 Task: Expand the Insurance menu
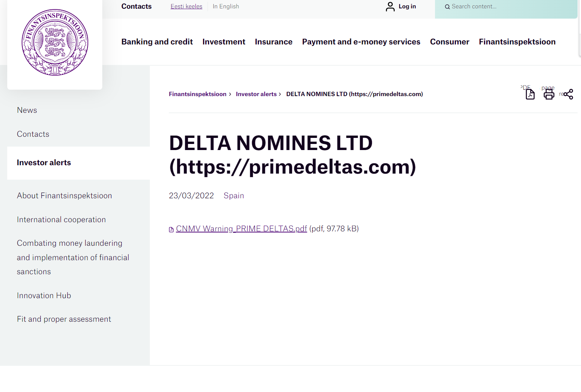pyautogui.click(x=273, y=42)
